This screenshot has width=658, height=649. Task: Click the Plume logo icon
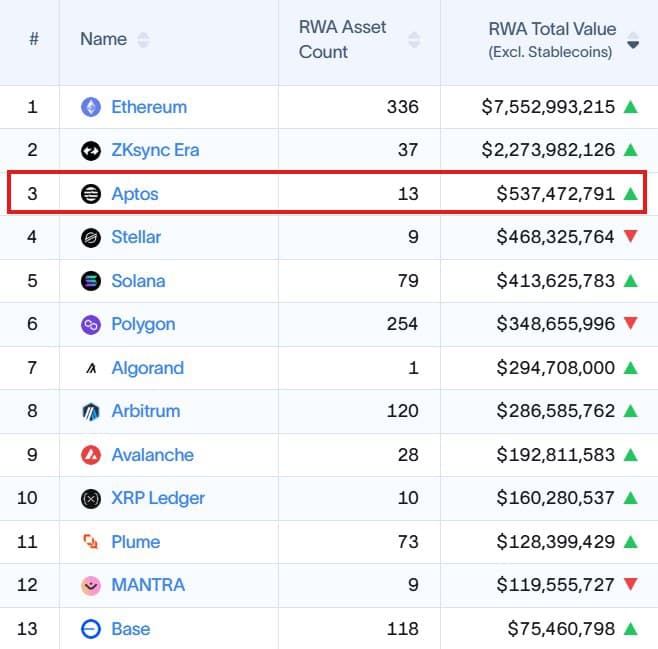[91, 542]
